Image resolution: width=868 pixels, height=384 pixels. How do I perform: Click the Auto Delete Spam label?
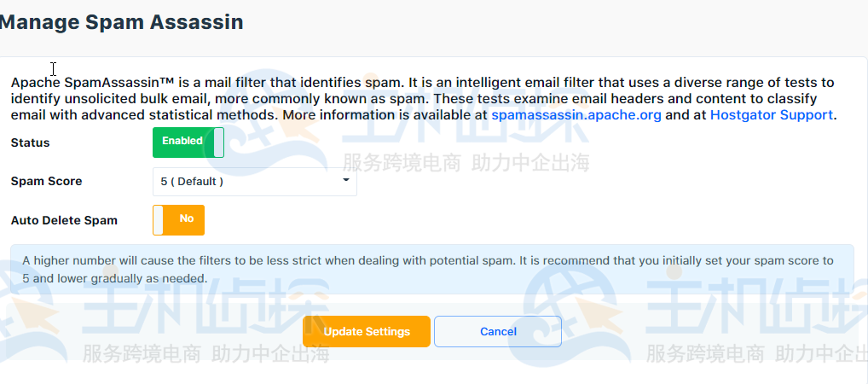pyautogui.click(x=64, y=220)
